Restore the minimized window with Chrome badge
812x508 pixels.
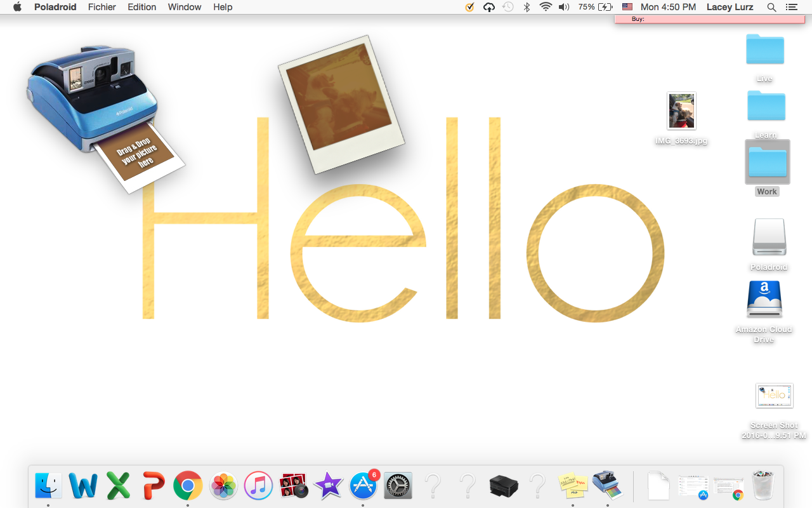point(728,486)
